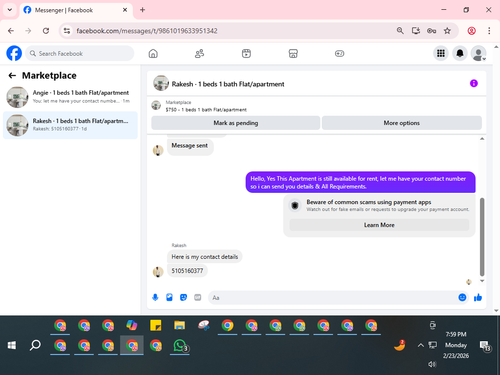
Task: Open the Gaming tab icon
Action: pyautogui.click(x=339, y=53)
